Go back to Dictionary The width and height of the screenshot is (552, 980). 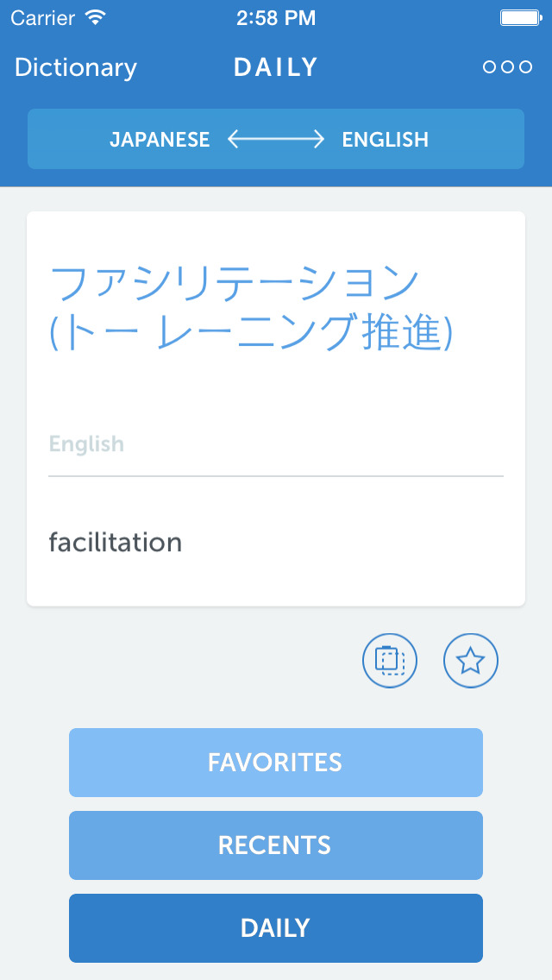76,67
